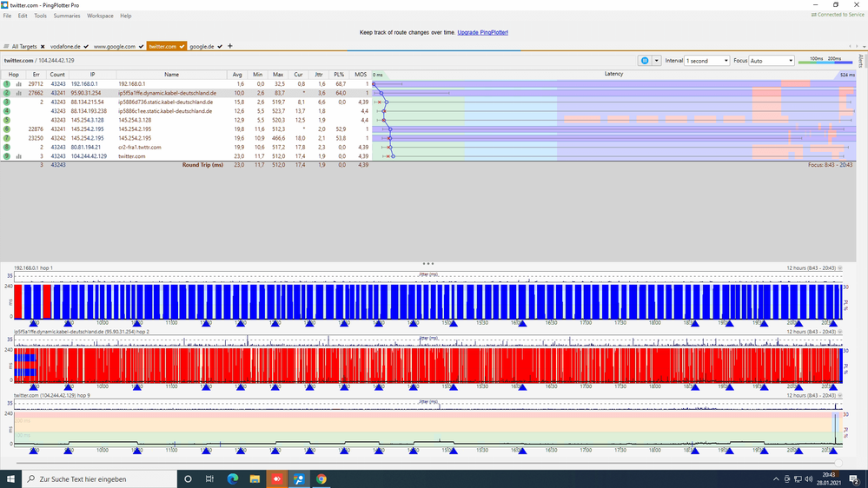Open the dropdown arrow beside the pause button
Viewport: 868px width, 488px height.
[x=657, y=61]
